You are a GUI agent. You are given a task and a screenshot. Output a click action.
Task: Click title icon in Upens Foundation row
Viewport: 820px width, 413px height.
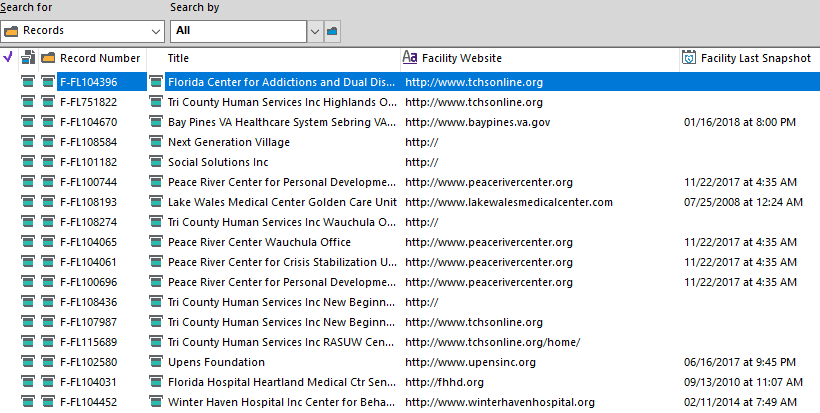156,362
